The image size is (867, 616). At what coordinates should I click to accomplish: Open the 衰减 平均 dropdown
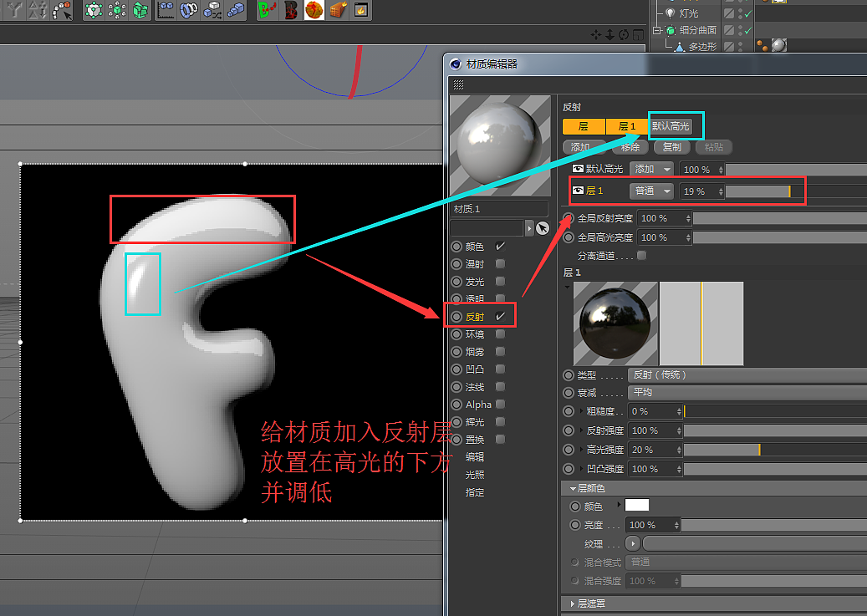pyautogui.click(x=747, y=392)
